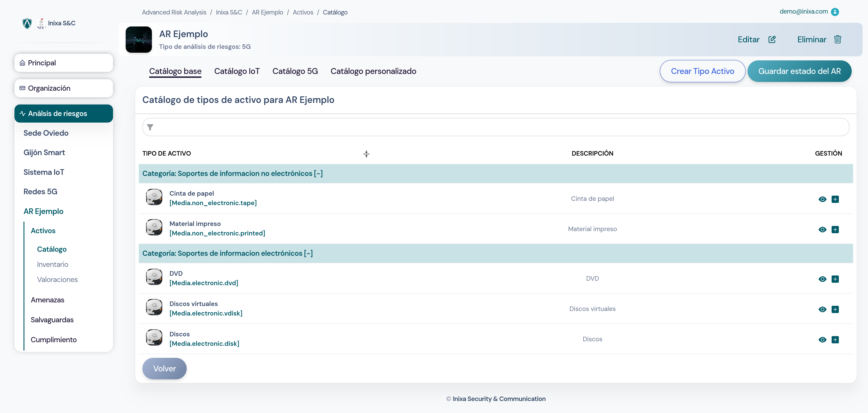The height and width of the screenshot is (413, 868).
Task: Click the Inixa S&C organization logo
Action: tap(41, 23)
